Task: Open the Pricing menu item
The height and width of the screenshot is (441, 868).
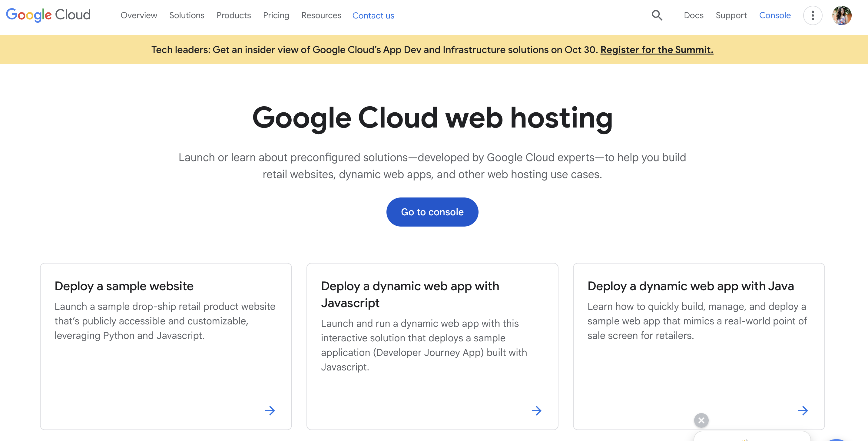Action: tap(276, 15)
